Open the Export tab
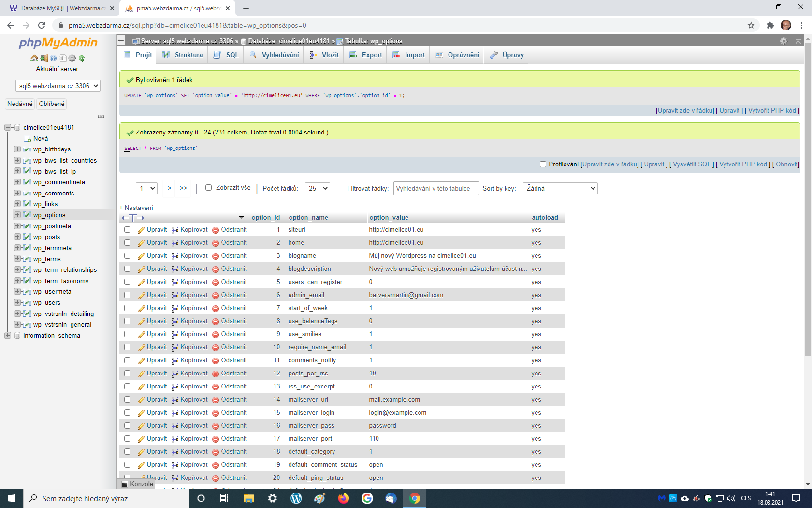Screen dimensions: 812x508 pyautogui.click(x=366, y=55)
